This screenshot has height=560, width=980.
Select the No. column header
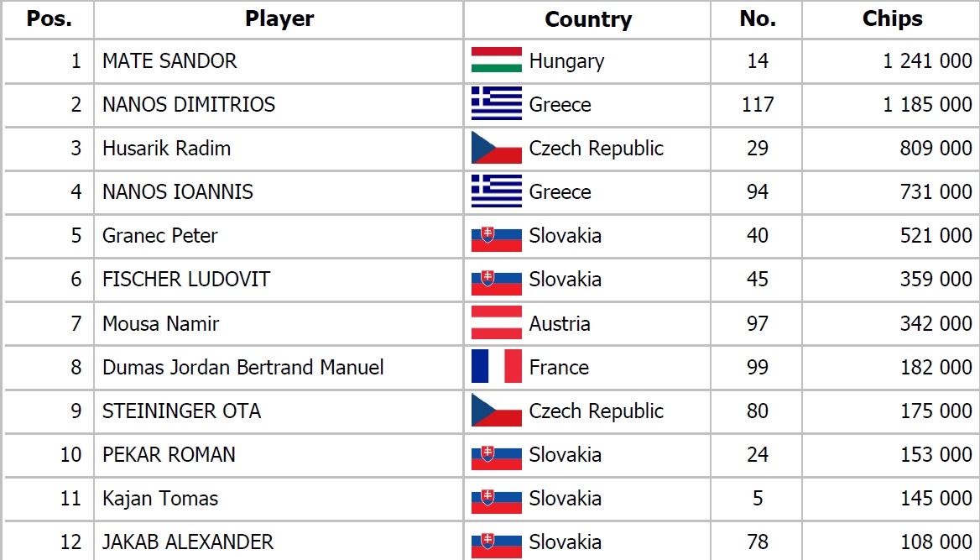click(758, 18)
